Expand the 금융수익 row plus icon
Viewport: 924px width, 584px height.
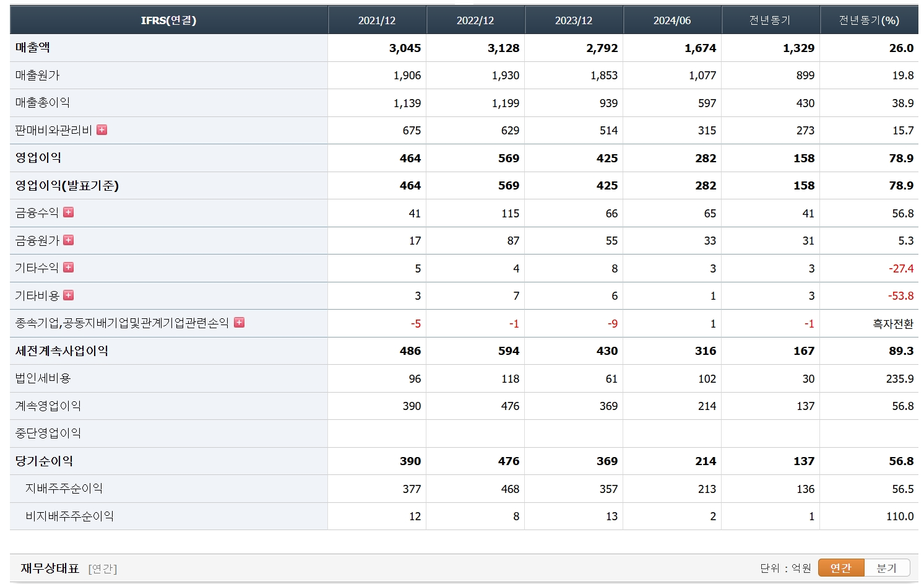(69, 212)
